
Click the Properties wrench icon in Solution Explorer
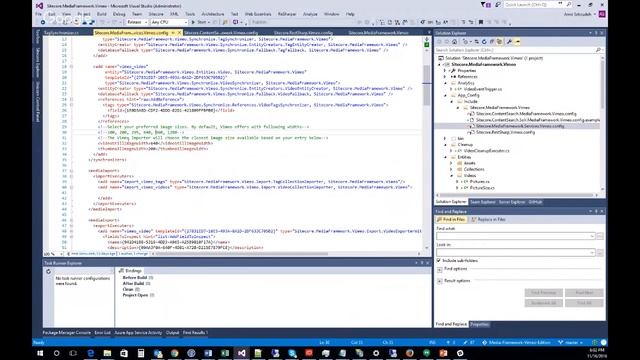click(509, 42)
